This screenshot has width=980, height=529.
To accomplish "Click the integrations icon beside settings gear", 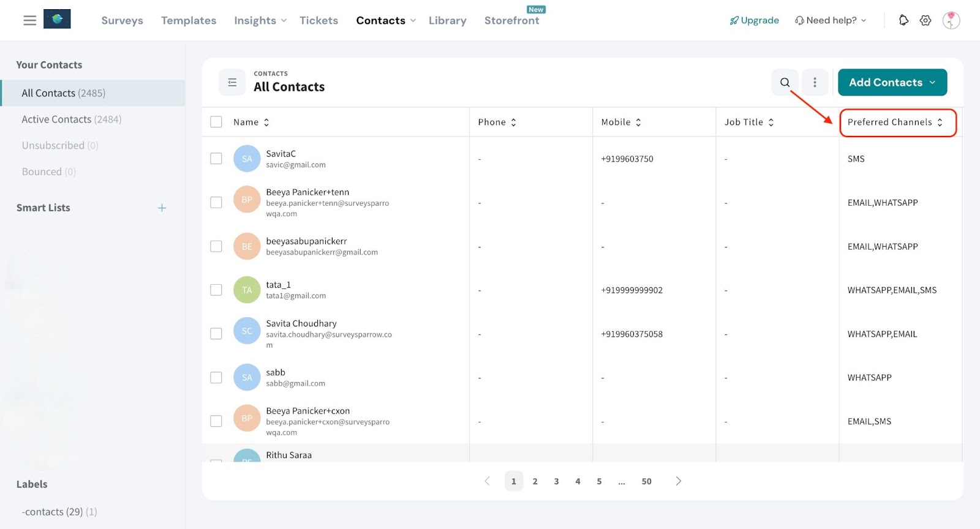I will tap(903, 20).
